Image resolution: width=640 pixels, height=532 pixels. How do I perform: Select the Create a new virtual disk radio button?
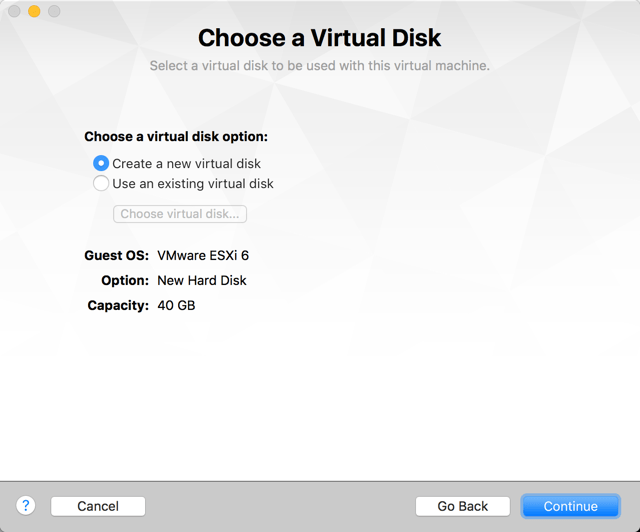(101, 163)
